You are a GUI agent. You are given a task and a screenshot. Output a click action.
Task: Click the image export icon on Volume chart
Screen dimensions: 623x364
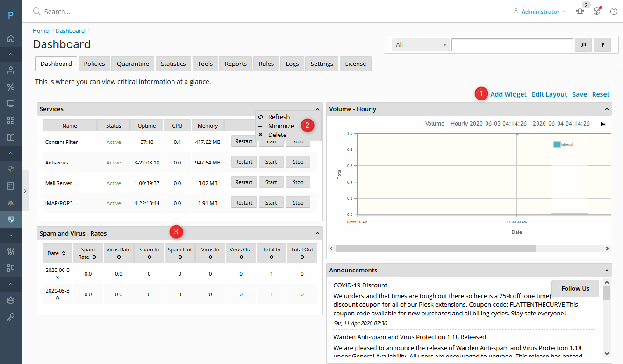pyautogui.click(x=603, y=124)
